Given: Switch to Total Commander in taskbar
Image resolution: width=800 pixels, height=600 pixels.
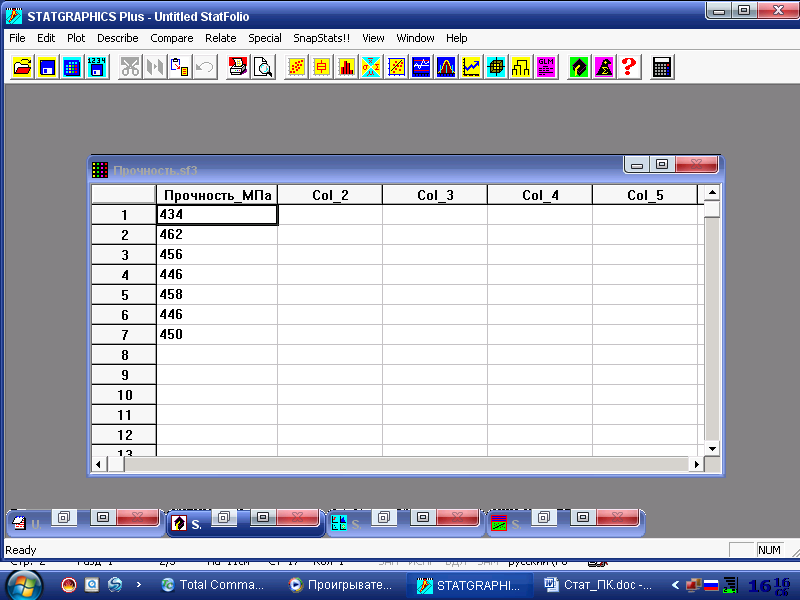Looking at the screenshot, I should [x=213, y=585].
